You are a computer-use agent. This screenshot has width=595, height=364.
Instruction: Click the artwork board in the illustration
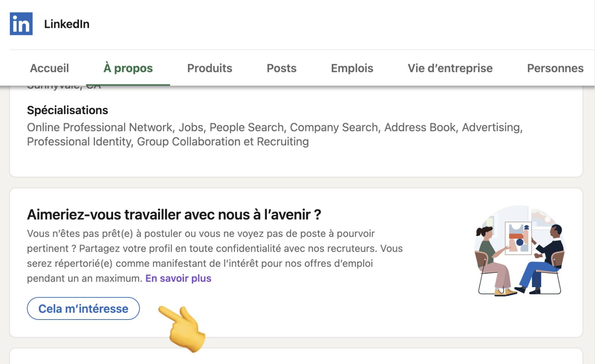coord(518,238)
